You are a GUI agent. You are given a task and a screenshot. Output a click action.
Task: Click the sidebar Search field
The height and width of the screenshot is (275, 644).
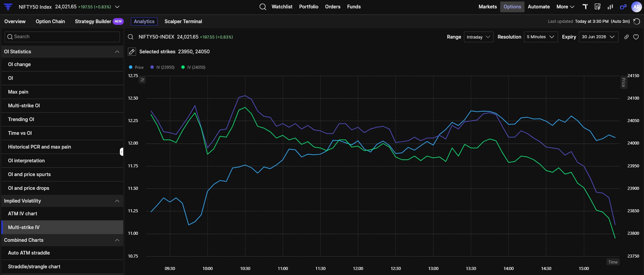click(62, 37)
